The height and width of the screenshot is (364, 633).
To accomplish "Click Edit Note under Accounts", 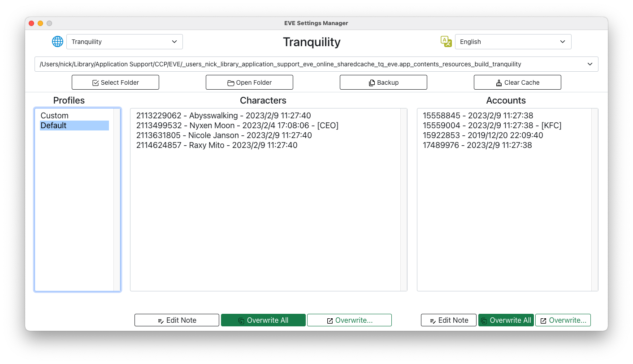I will pyautogui.click(x=449, y=320).
